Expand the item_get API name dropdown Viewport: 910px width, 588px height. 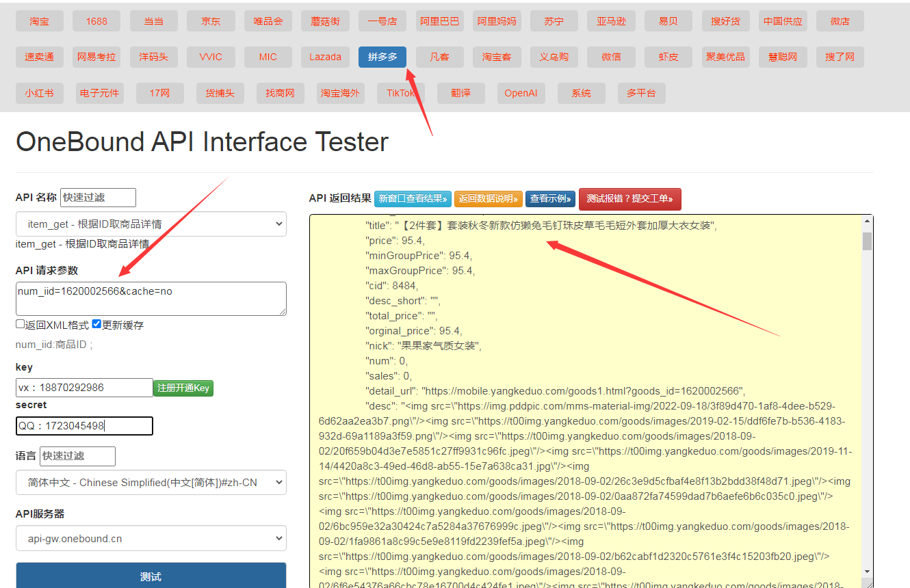(x=151, y=224)
